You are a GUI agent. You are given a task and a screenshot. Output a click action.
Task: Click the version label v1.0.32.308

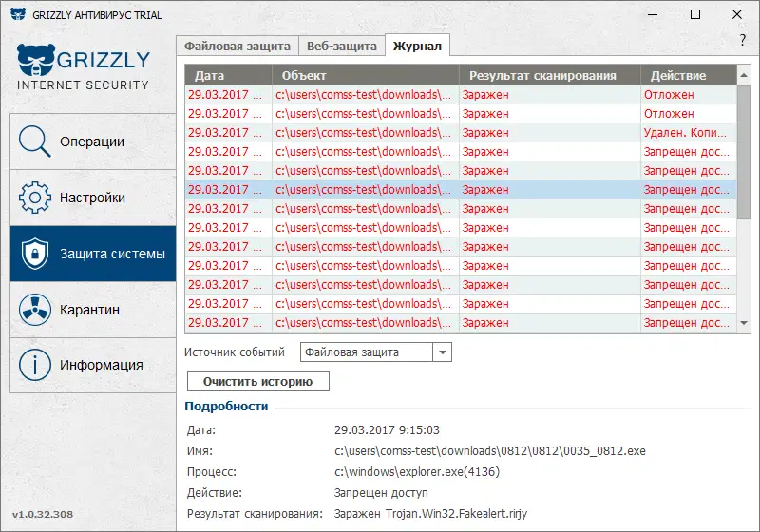(x=43, y=515)
